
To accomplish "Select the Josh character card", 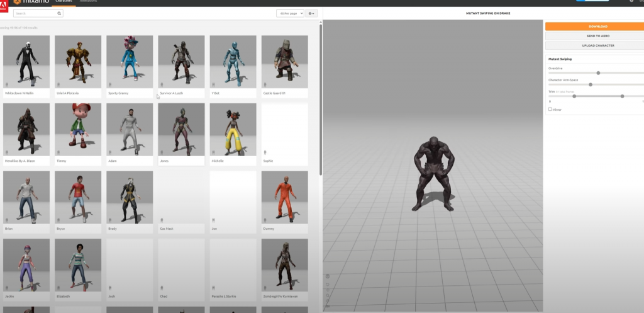I will [130, 270].
